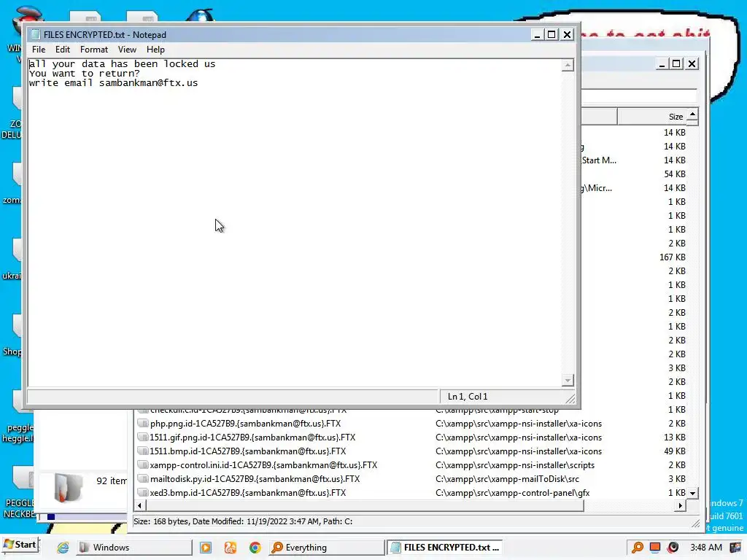747x560 pixels.
Task: Select php.png.id-1CA527B9 encrypted file row
Action: [x=411, y=424]
